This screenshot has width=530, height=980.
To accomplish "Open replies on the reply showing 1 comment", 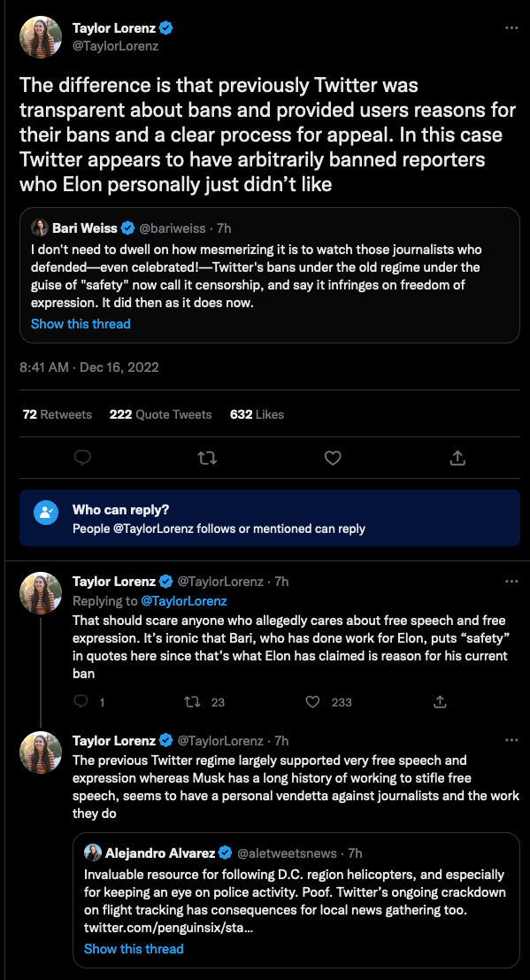I will [81, 702].
